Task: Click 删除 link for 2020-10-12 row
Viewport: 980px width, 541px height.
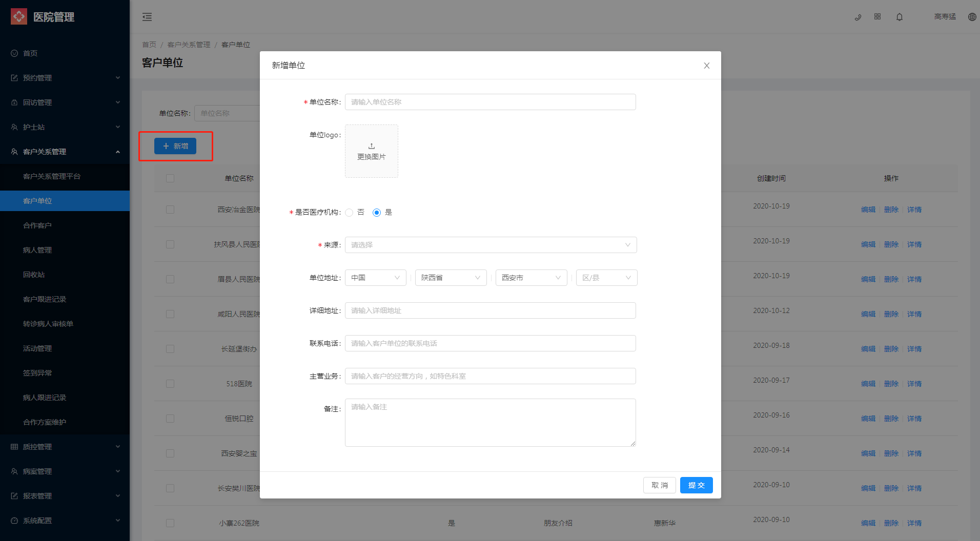Action: coord(891,314)
